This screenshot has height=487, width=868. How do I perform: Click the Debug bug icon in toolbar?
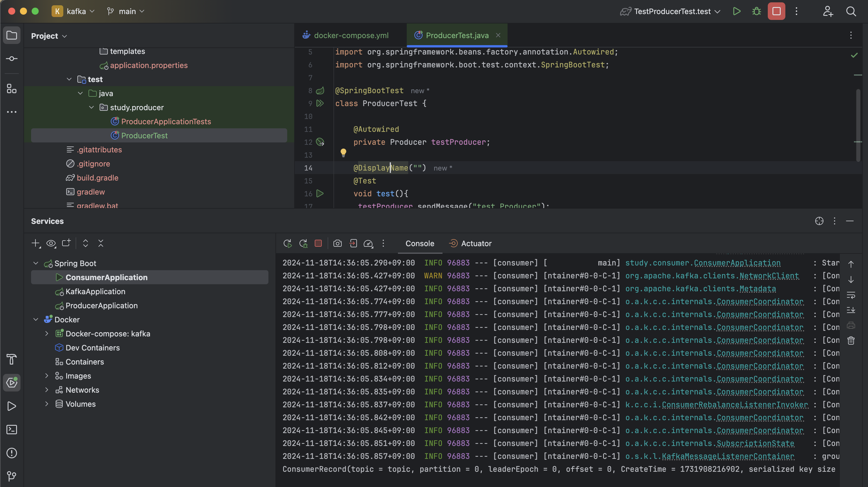pyautogui.click(x=756, y=11)
